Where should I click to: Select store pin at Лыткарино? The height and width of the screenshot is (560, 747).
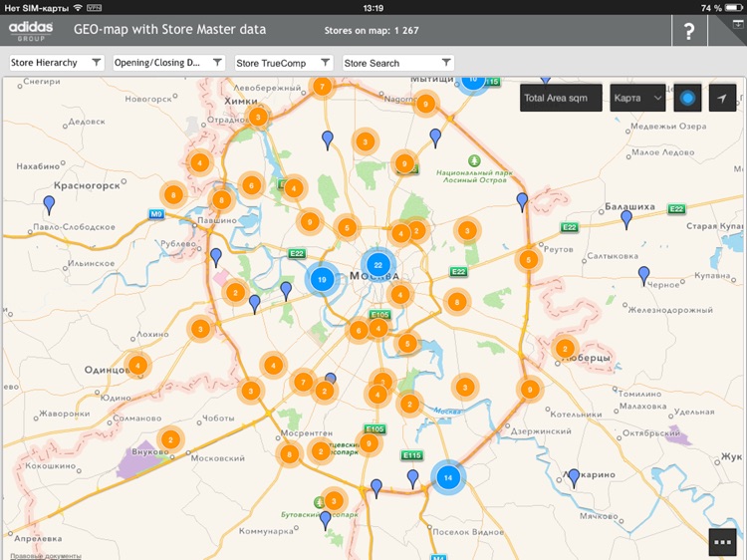(x=574, y=478)
